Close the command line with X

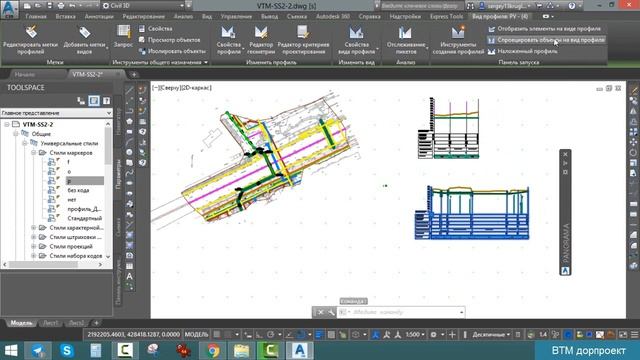(320, 312)
